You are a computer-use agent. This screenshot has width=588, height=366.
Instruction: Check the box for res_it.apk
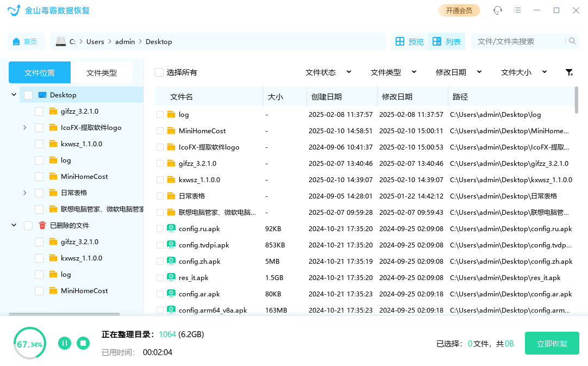(160, 278)
